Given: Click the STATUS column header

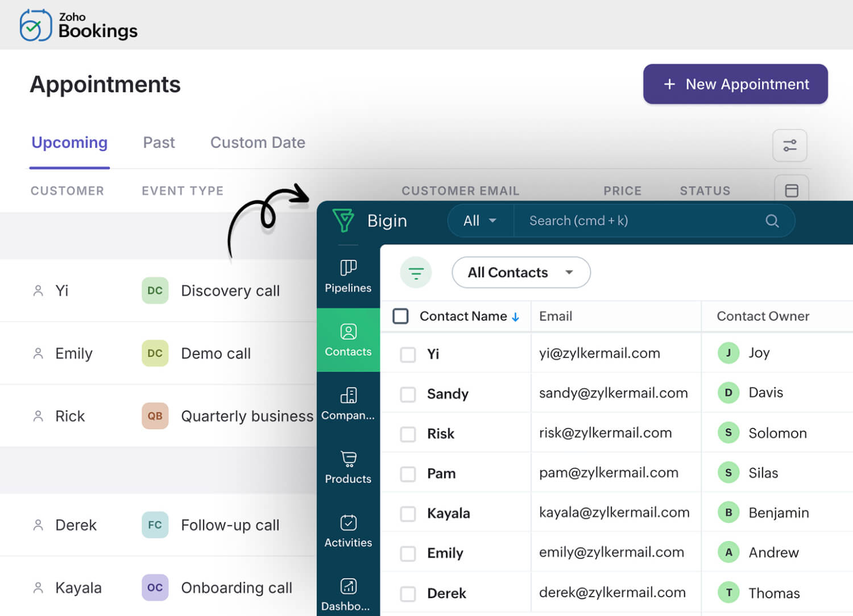Looking at the screenshot, I should click(x=705, y=191).
